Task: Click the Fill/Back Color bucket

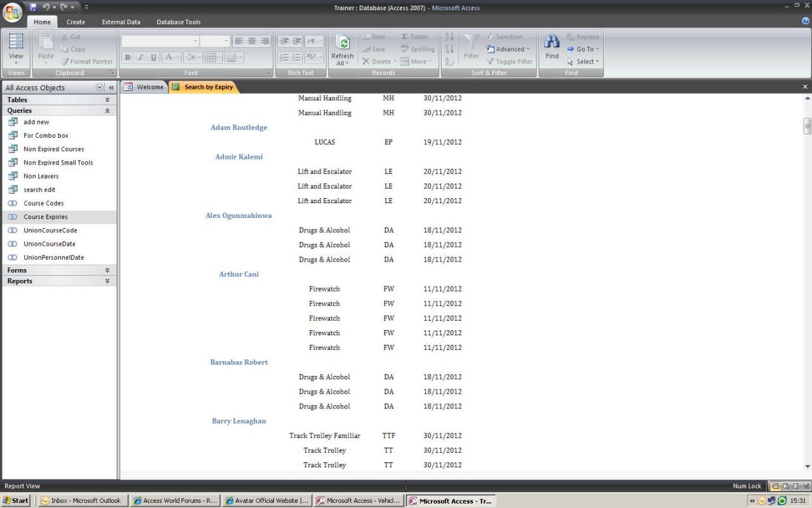Action: pyautogui.click(x=193, y=57)
